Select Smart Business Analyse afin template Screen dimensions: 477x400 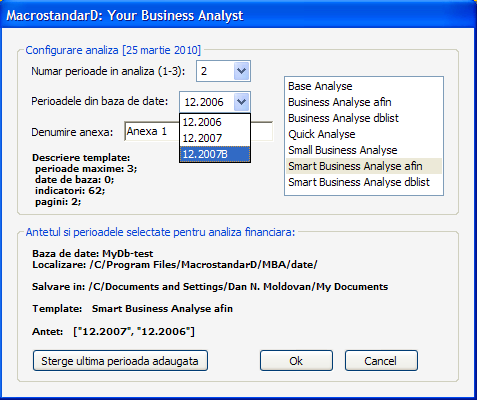(364, 166)
